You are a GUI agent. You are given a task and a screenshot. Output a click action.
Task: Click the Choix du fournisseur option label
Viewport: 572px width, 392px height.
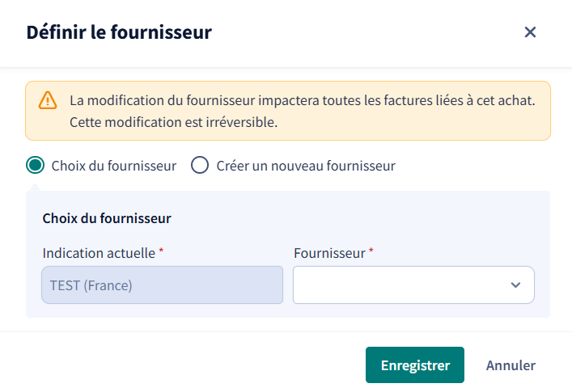click(114, 166)
